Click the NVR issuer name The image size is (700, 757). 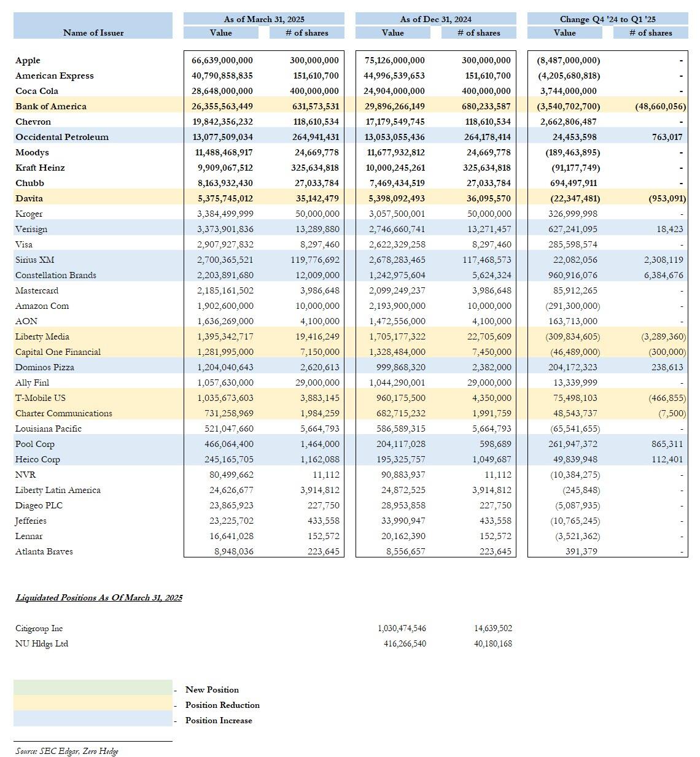pos(26,475)
